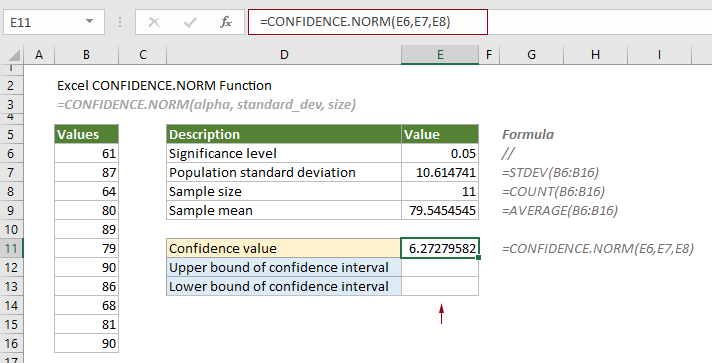Image resolution: width=712 pixels, height=363 pixels.
Task: Click the value 81 in column B
Action: tap(86, 324)
